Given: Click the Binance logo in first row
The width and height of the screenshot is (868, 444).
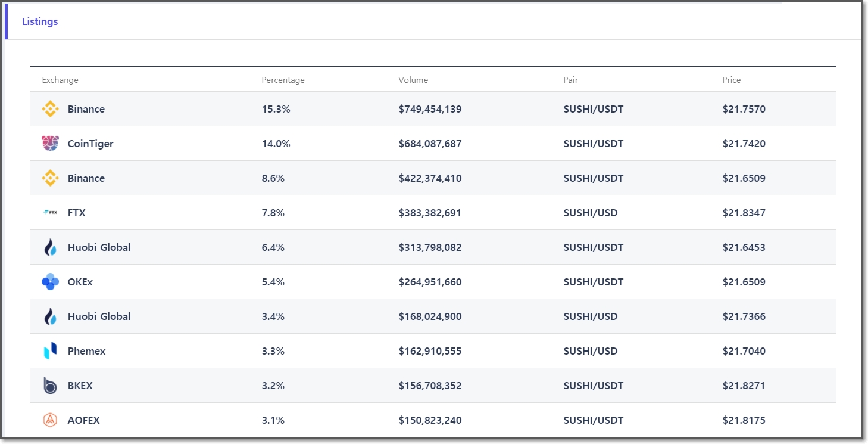Looking at the screenshot, I should (x=50, y=109).
